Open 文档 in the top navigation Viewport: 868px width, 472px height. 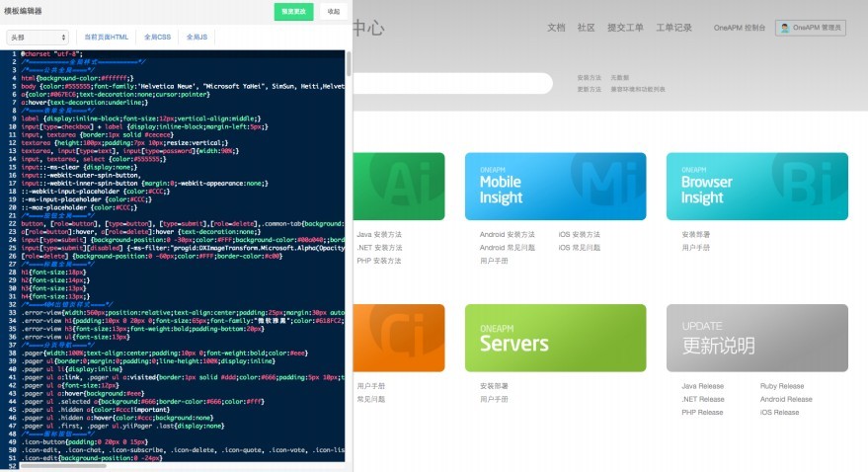(x=556, y=28)
